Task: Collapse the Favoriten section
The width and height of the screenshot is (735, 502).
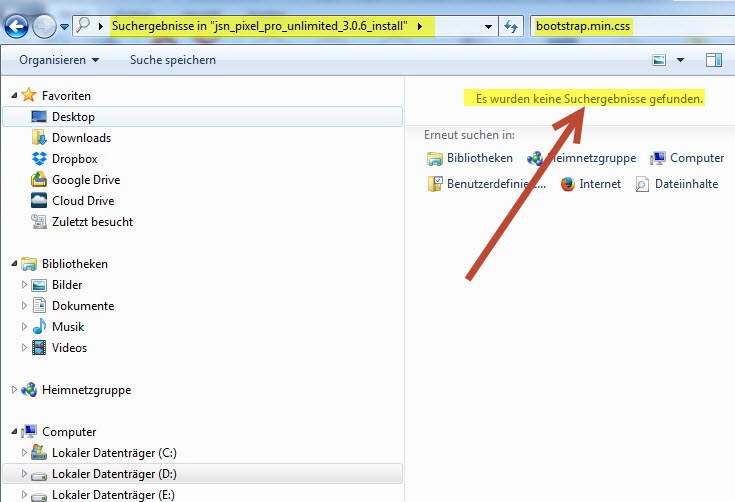Action: click(x=14, y=96)
